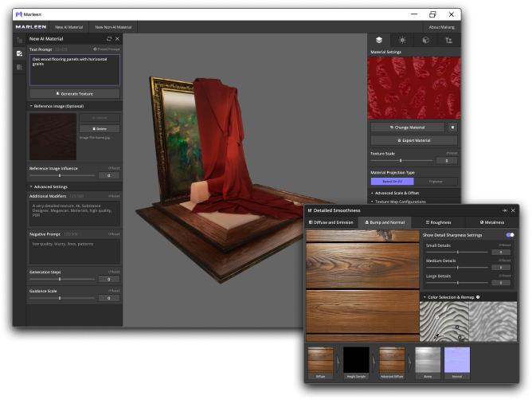Adjust the Small Details slider

click(x=456, y=252)
